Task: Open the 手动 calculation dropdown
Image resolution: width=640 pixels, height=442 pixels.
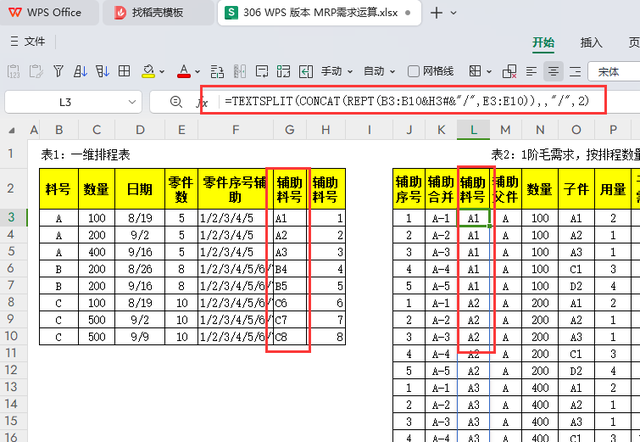Action: click(336, 71)
